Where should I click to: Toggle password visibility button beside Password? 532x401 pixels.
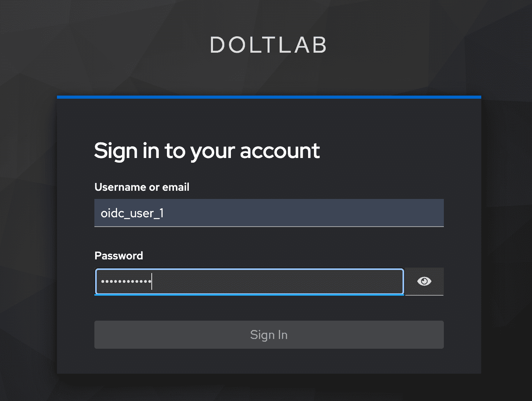tap(424, 281)
